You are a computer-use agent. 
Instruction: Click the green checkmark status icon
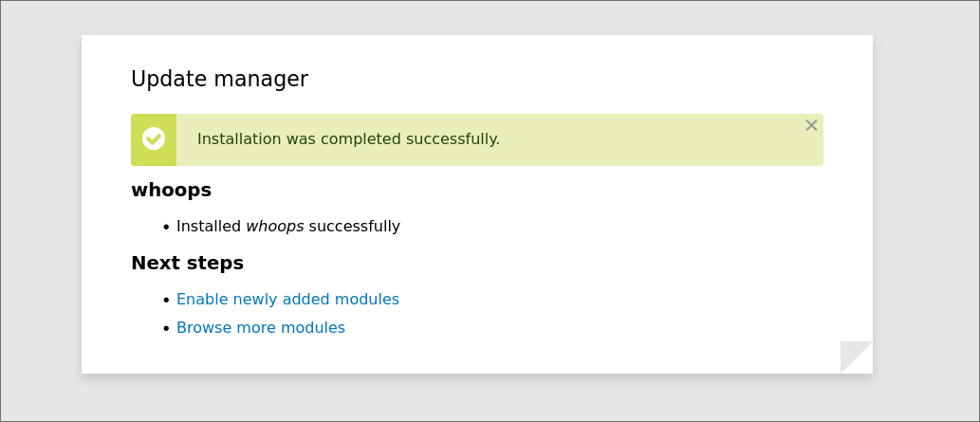pos(154,139)
